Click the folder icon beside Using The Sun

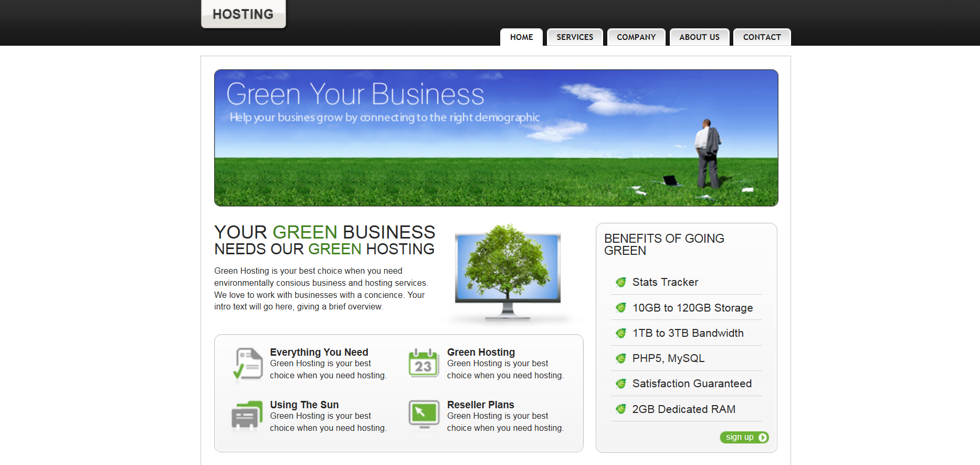[247, 416]
